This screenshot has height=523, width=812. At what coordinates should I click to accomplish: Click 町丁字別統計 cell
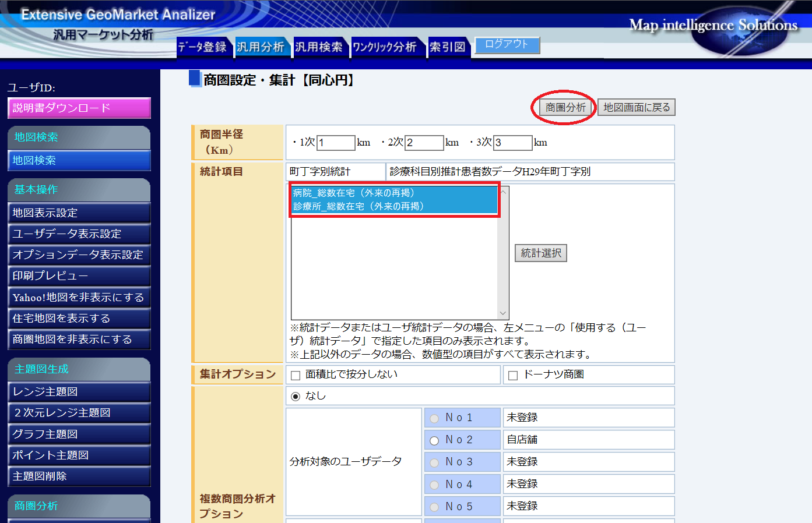tap(335, 172)
